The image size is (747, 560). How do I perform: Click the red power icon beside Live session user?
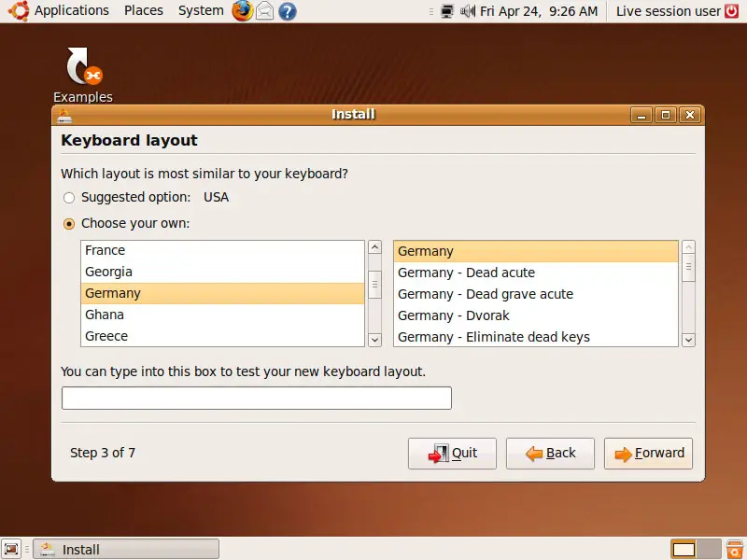click(x=731, y=11)
